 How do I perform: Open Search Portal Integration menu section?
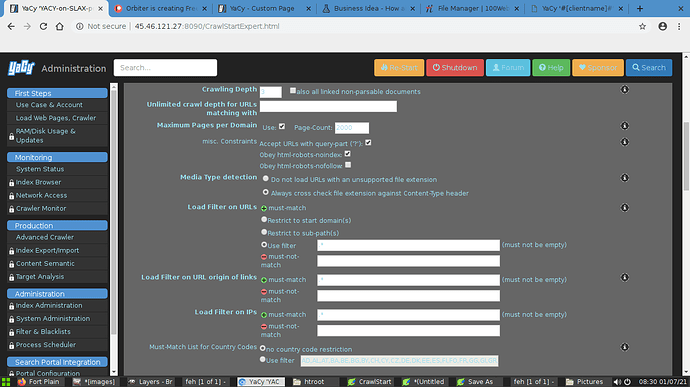click(x=57, y=362)
